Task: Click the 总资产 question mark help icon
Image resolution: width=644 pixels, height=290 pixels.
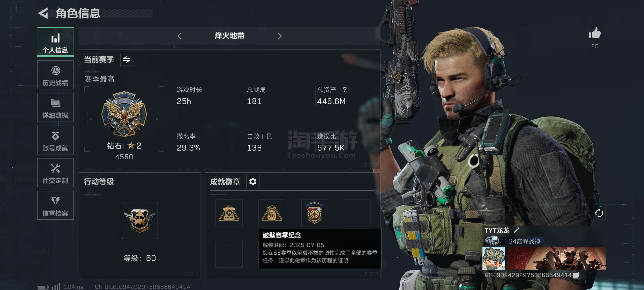Action: (345, 89)
